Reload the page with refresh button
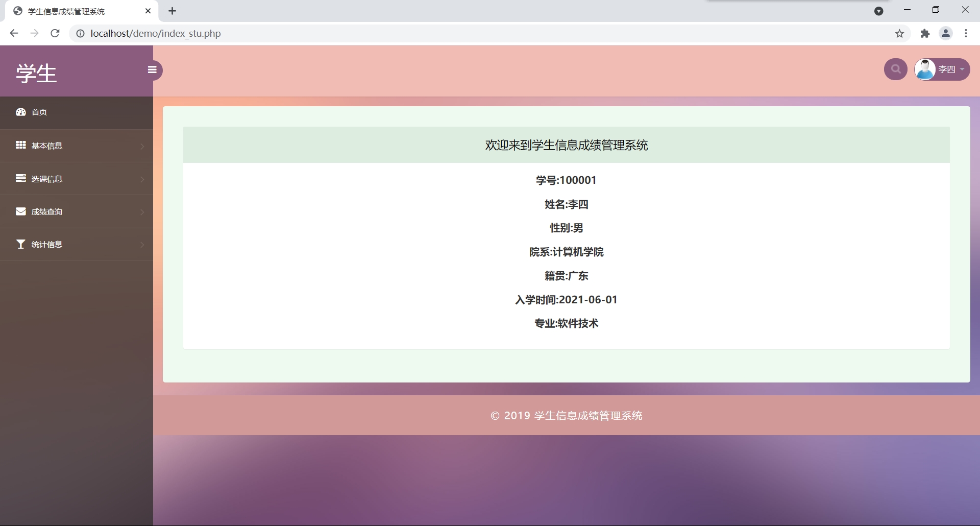980x526 pixels. tap(55, 34)
